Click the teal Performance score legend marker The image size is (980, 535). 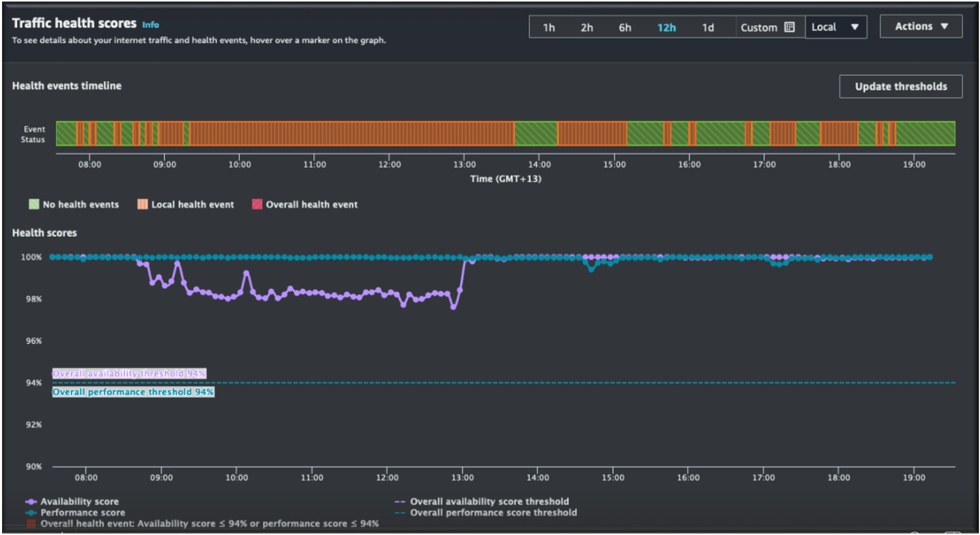[x=32, y=513]
